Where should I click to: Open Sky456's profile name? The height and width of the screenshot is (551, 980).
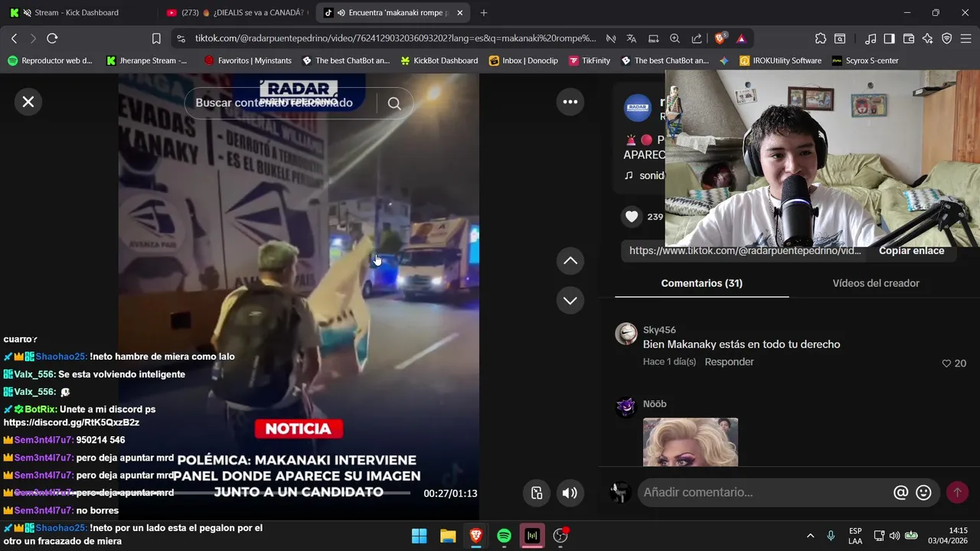(659, 330)
